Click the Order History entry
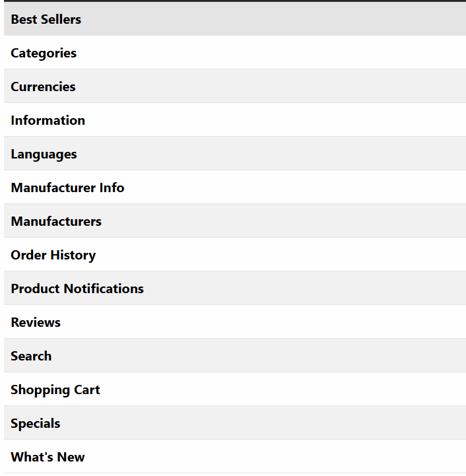Viewport: 466px width, 476px height. (x=235, y=255)
